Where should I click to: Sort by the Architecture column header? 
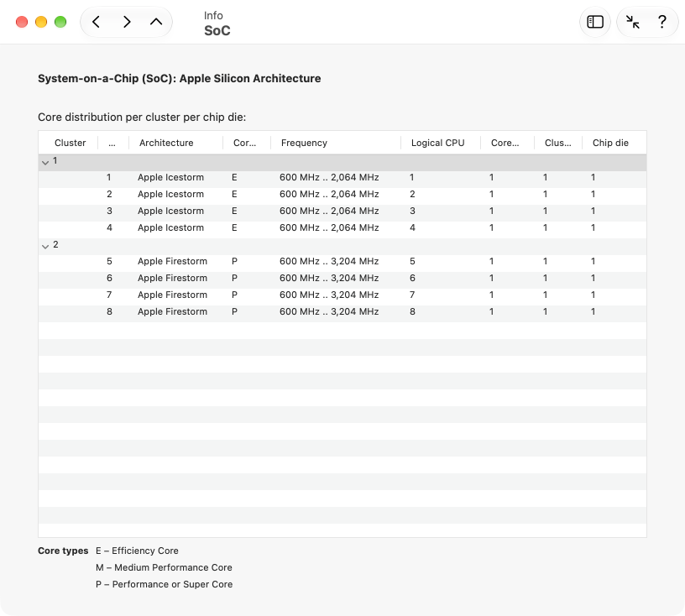(166, 143)
